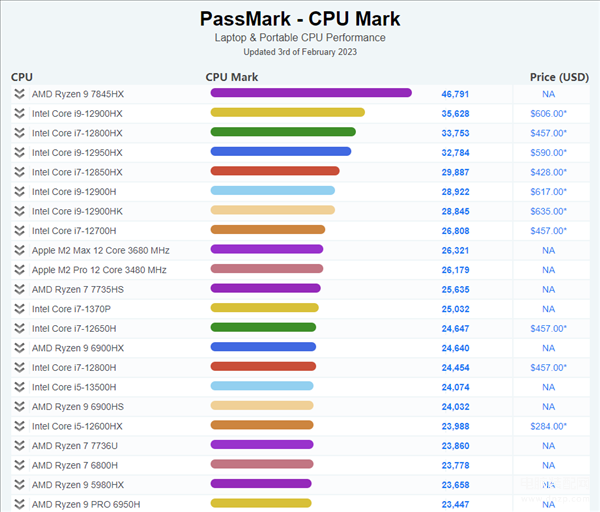600x512 pixels.
Task: Click the $617.00 price for i9-12900H
Action: coord(548,192)
